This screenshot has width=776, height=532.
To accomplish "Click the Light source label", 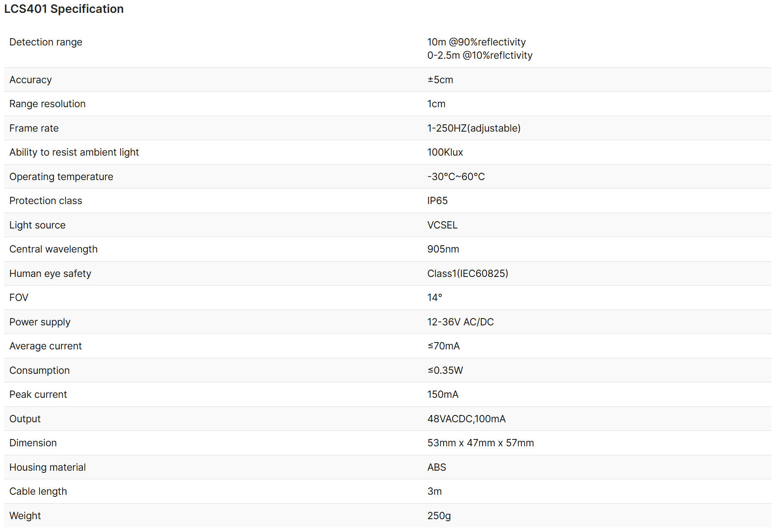I will point(37,225).
